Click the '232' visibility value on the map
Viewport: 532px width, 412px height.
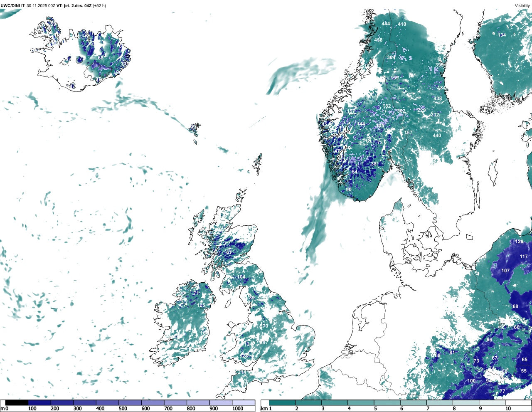435,115
